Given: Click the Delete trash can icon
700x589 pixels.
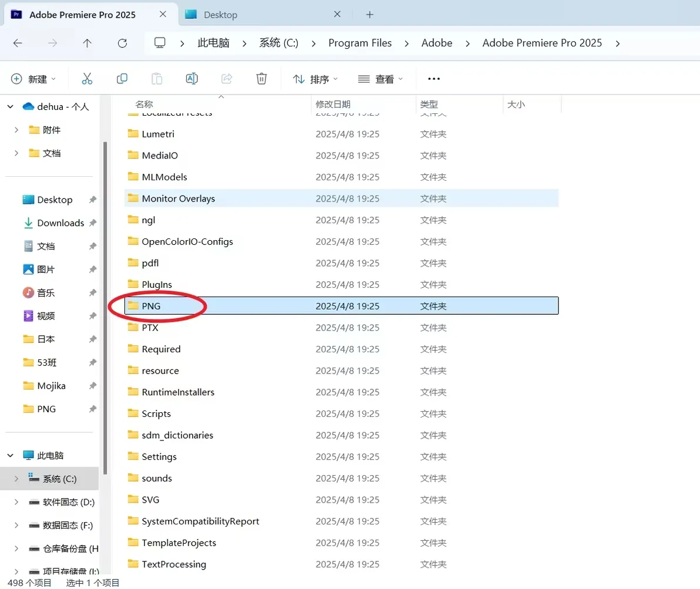Looking at the screenshot, I should (x=261, y=79).
